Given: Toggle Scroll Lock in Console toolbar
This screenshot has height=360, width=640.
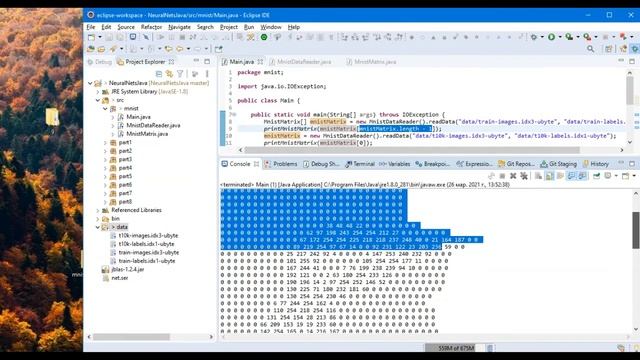Looking at the screenshot, I should coord(550,176).
